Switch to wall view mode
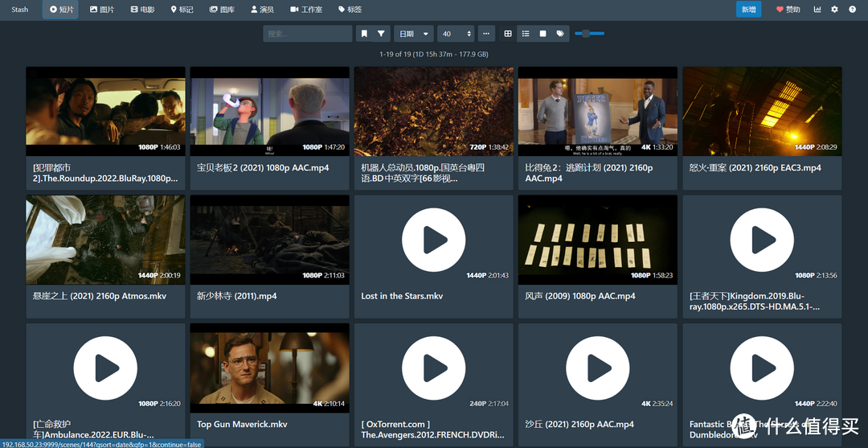The image size is (868, 448). pos(543,34)
